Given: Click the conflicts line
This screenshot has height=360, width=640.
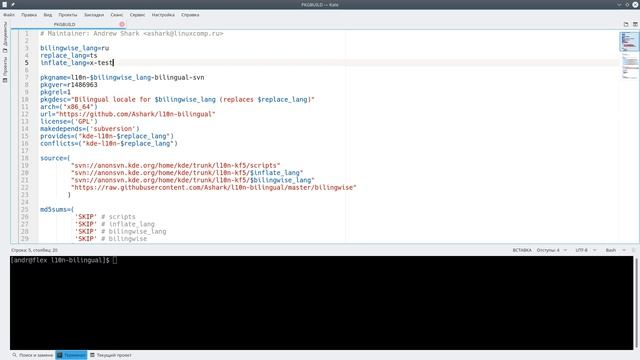Looking at the screenshot, I should click(x=109, y=144).
